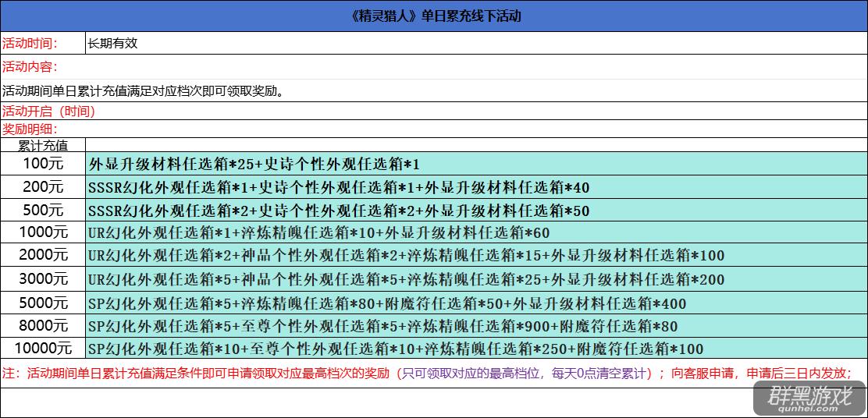Click reward row 外显升级材料任选箱*25+史诗个性外观任选箱*1
The image size is (868, 418).
pyautogui.click(x=477, y=164)
